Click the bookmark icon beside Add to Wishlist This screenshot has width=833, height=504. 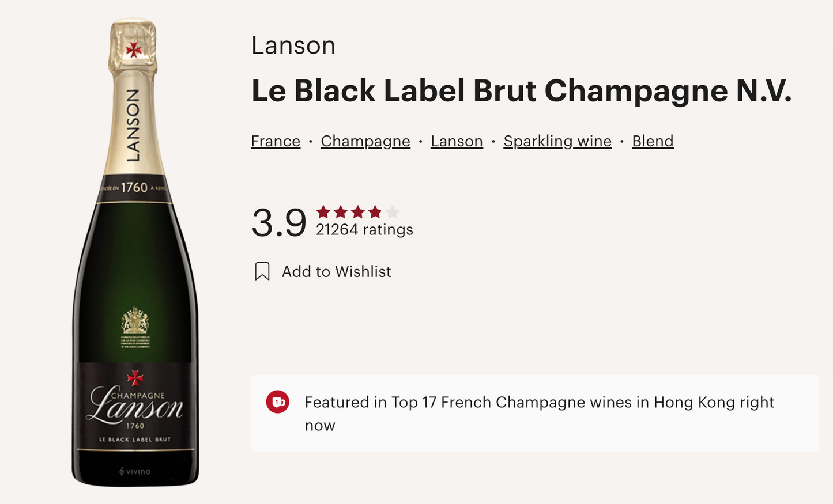262,271
